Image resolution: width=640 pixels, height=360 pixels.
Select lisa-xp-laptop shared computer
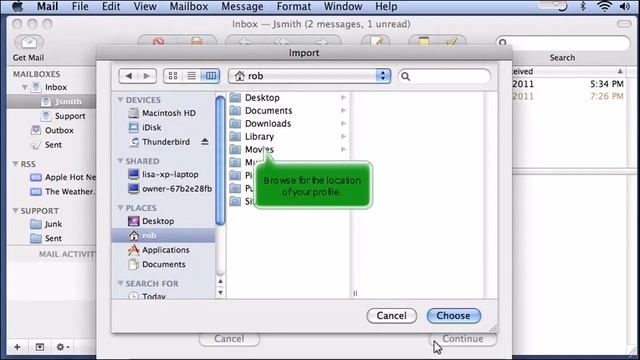click(x=164, y=174)
